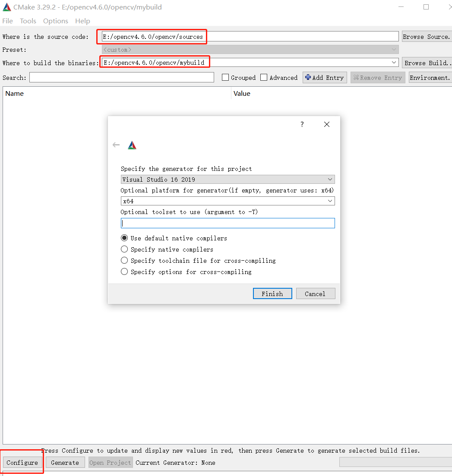The image size is (452, 476).
Task: Click the Browse Build button
Action: point(427,63)
